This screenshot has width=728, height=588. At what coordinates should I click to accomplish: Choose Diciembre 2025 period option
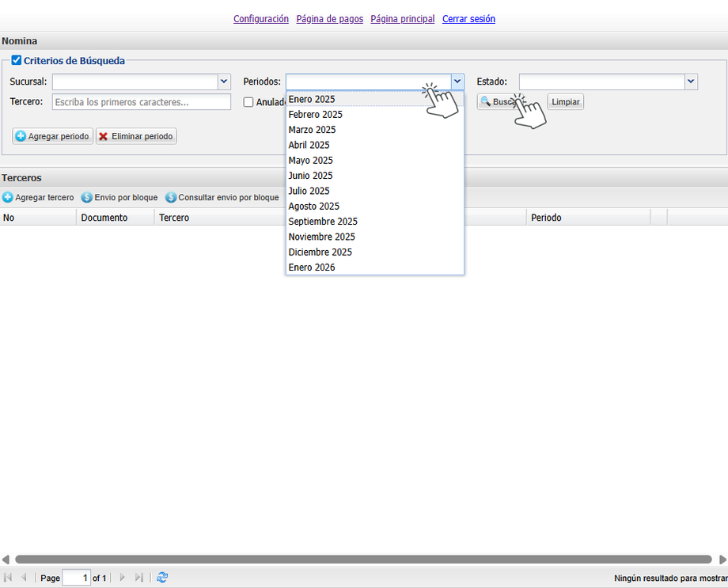[x=374, y=252]
